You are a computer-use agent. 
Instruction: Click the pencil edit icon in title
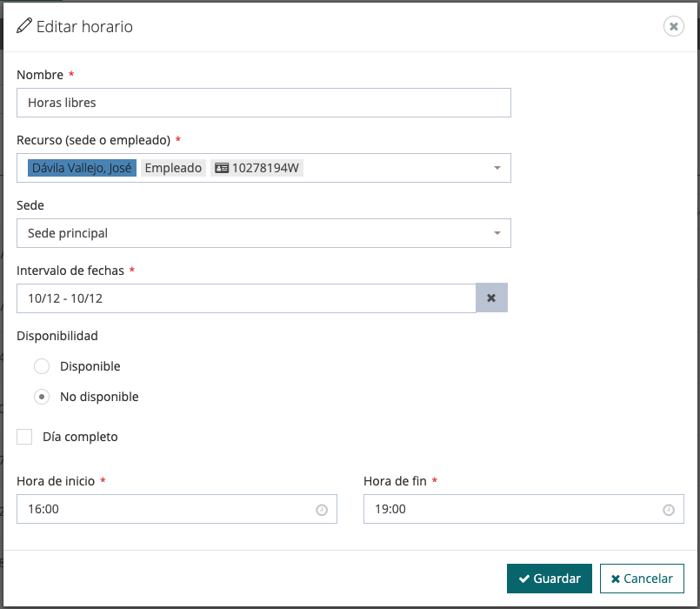click(24, 26)
